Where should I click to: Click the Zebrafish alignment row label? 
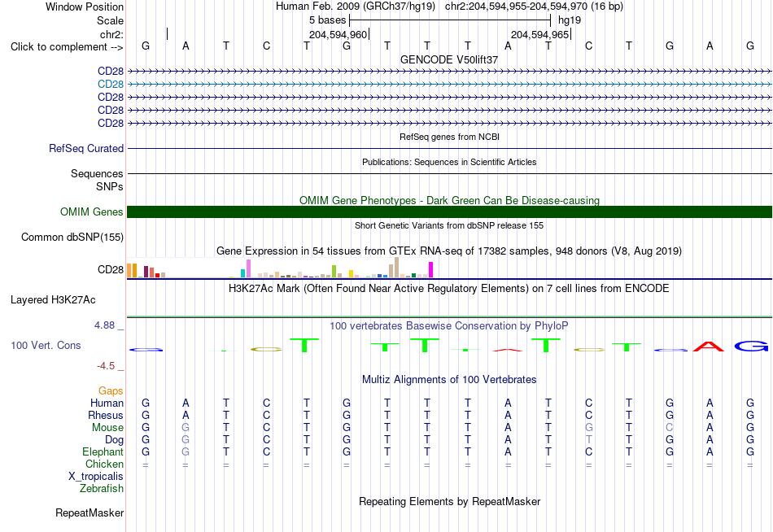[x=102, y=489]
